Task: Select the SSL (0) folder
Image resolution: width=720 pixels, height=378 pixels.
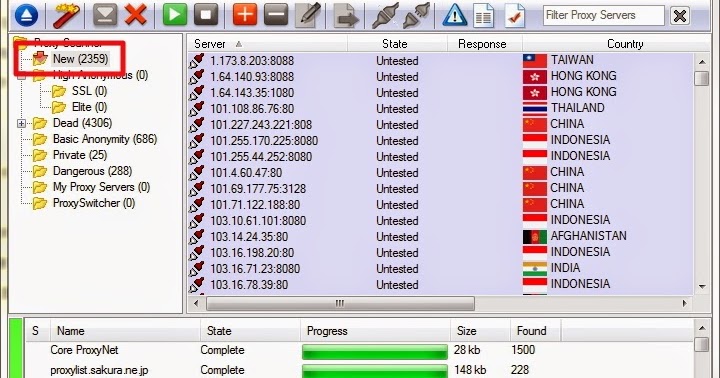Action: point(89,91)
